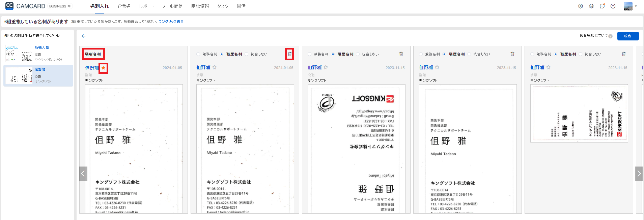Click the 統合機能について label
644x220 pixels.
click(594, 35)
